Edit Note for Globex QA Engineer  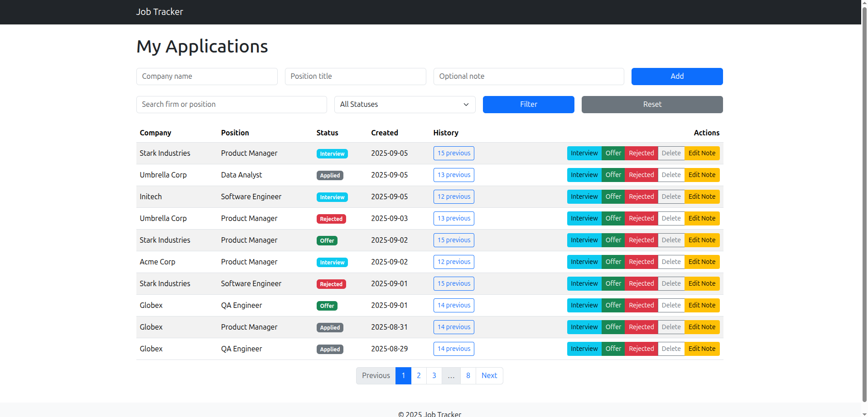(x=702, y=305)
